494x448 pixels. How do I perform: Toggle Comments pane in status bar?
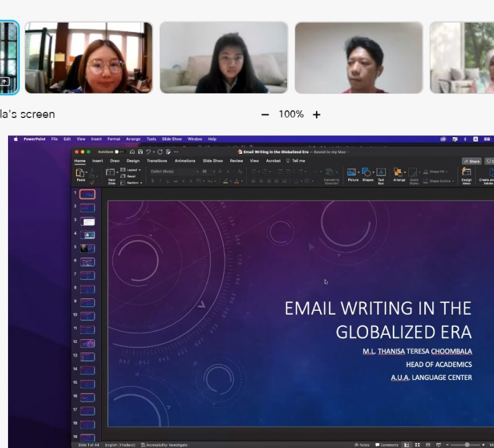click(387, 445)
